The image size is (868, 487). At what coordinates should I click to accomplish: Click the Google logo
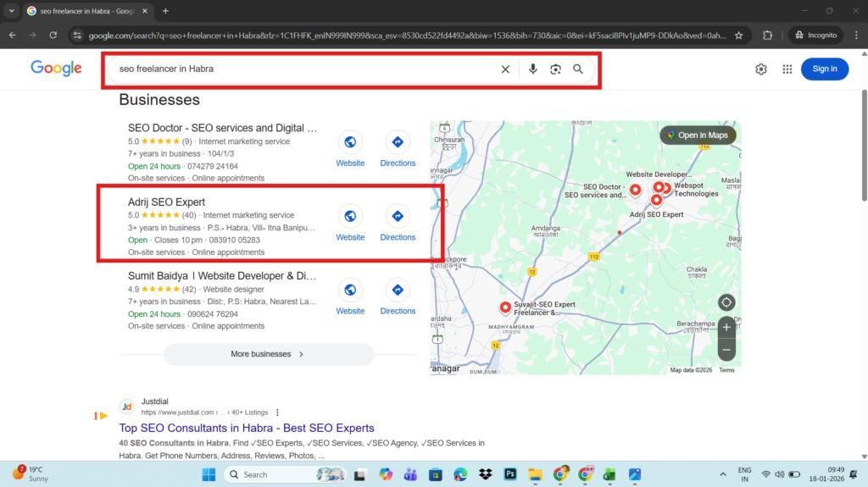tap(56, 69)
